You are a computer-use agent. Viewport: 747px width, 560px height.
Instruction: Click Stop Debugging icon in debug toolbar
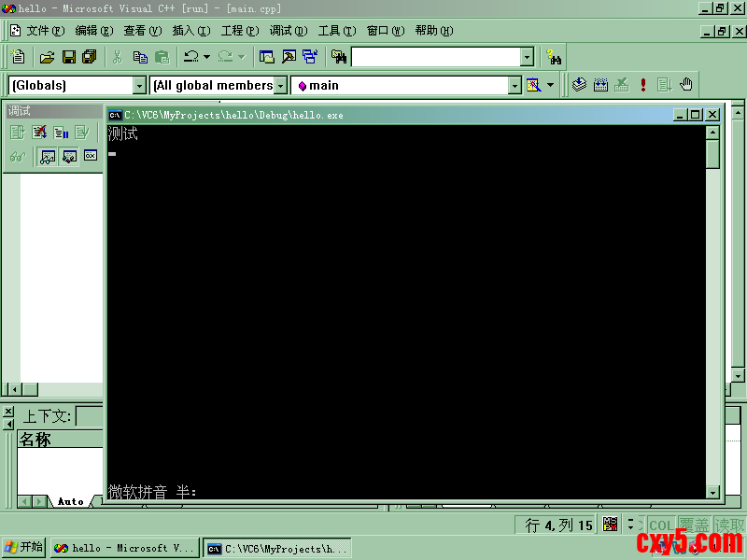coord(39,132)
